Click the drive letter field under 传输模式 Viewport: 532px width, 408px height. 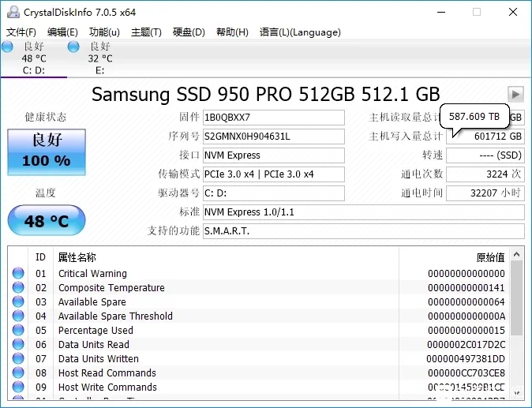274,193
